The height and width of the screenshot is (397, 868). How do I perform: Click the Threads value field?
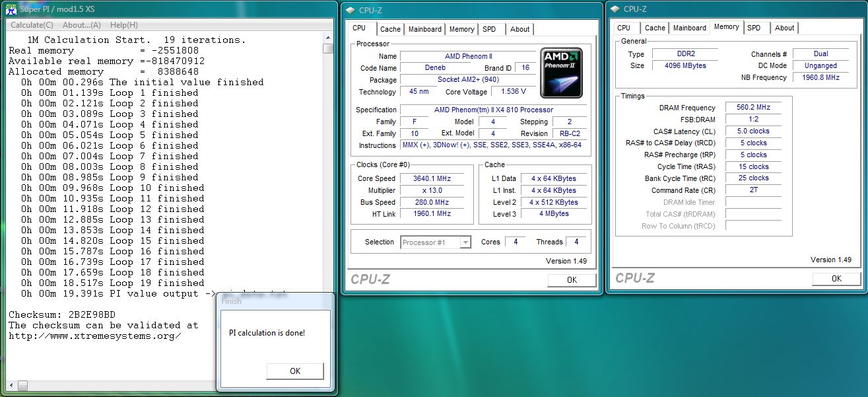577,242
